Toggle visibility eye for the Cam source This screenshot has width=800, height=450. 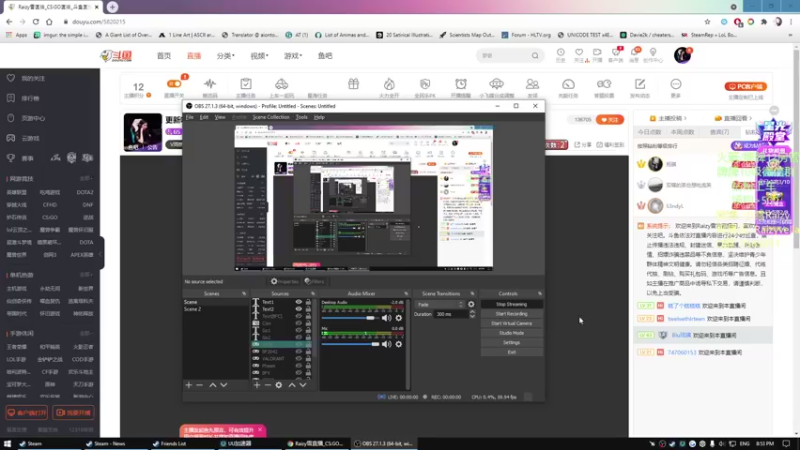(298, 323)
